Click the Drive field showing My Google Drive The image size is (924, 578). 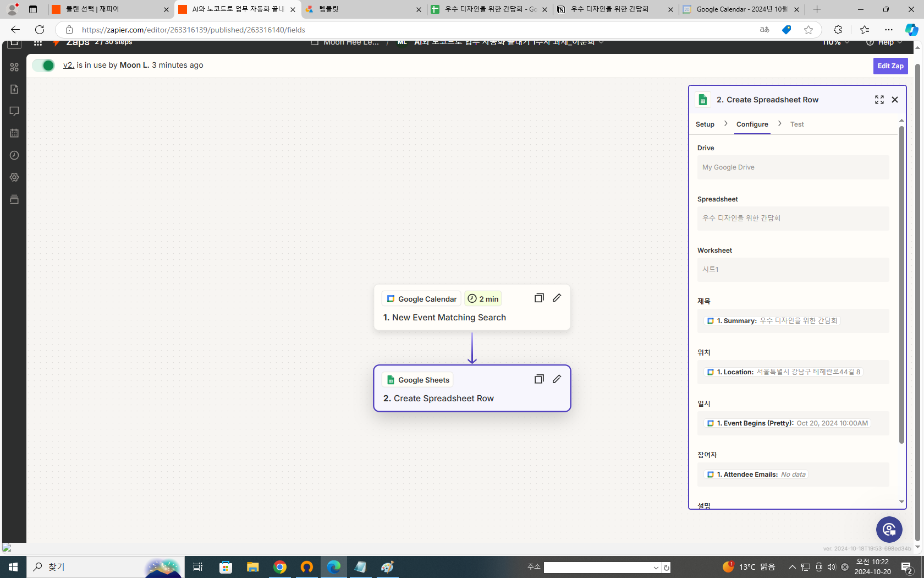click(793, 167)
